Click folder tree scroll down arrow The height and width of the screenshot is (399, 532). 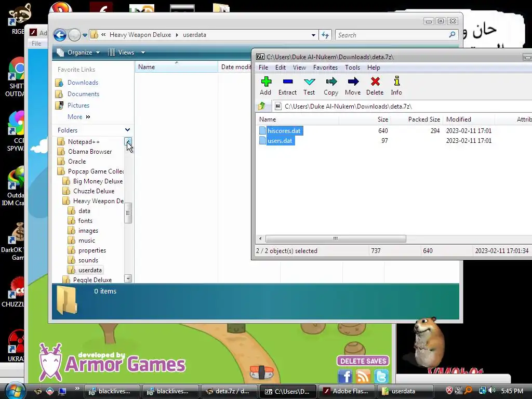[x=128, y=278]
